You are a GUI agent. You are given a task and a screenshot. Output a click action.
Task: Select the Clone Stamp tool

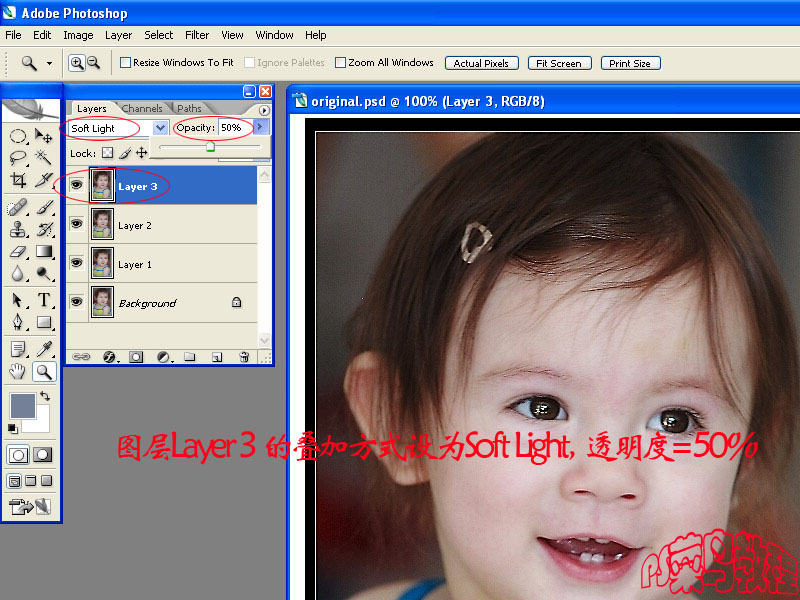tap(18, 229)
